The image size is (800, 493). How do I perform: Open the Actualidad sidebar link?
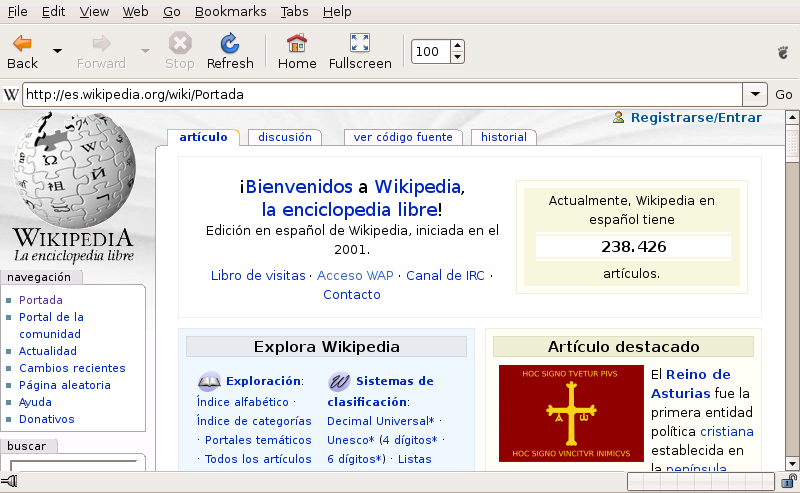pos(48,351)
